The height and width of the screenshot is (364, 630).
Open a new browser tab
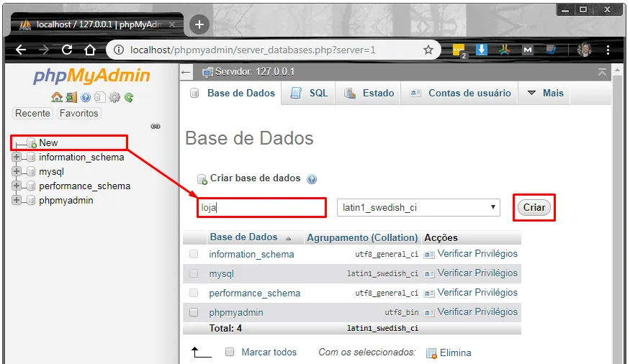coord(199,24)
